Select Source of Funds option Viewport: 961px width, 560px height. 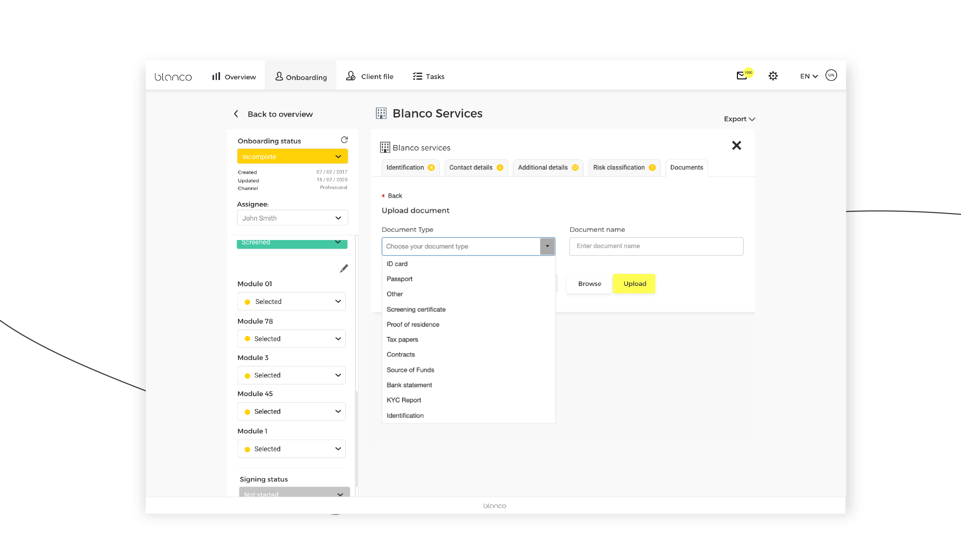point(410,370)
